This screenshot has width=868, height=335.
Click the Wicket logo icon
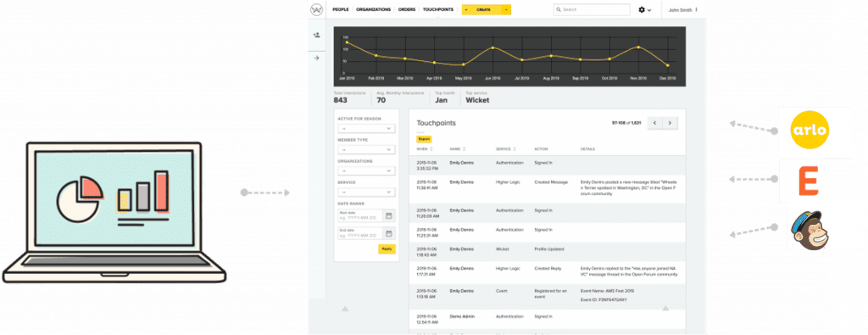click(317, 9)
